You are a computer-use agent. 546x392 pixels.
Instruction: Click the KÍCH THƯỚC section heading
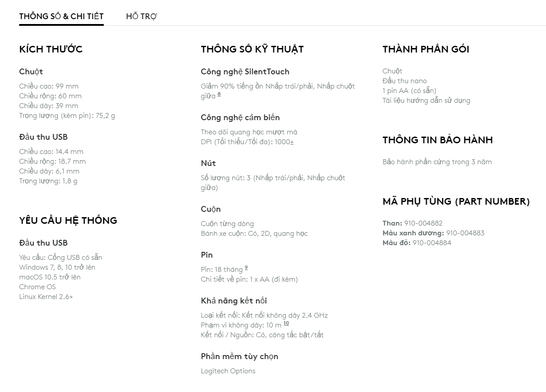click(x=51, y=49)
